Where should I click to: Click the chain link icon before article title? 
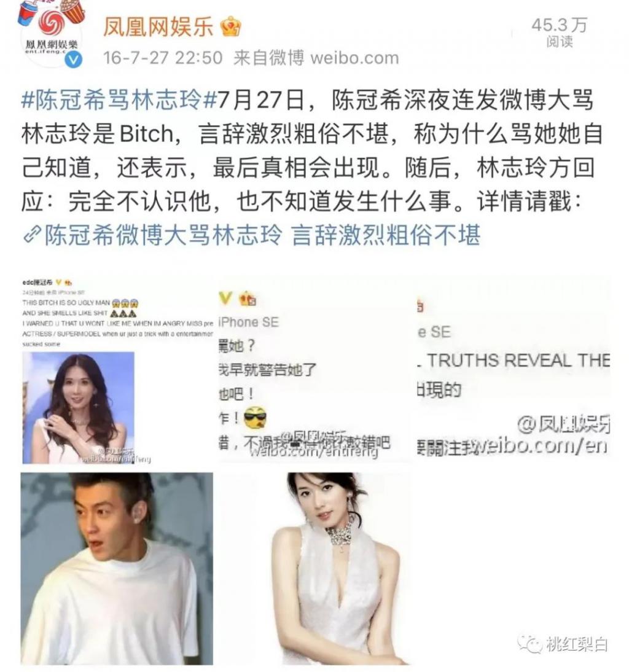[x=32, y=235]
